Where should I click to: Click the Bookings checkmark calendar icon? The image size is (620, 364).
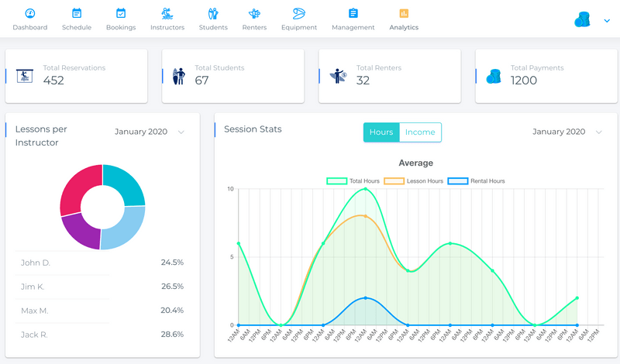coord(121,13)
